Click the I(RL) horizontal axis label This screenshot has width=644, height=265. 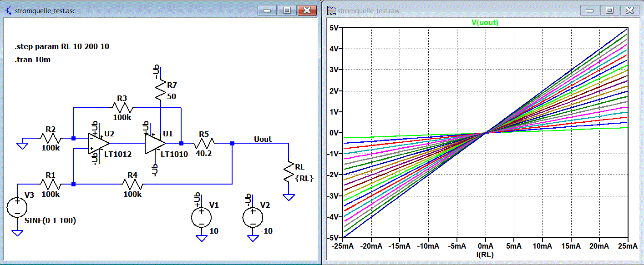485,255
